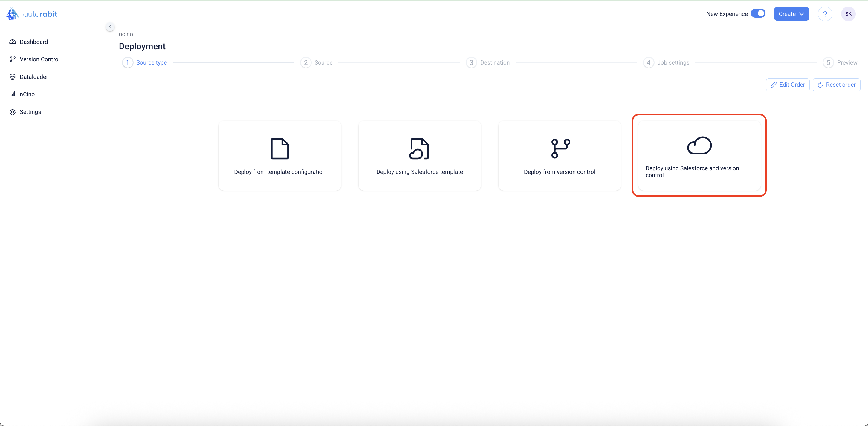Click the Dataloader database icon
Image resolution: width=868 pixels, height=426 pixels.
click(13, 77)
